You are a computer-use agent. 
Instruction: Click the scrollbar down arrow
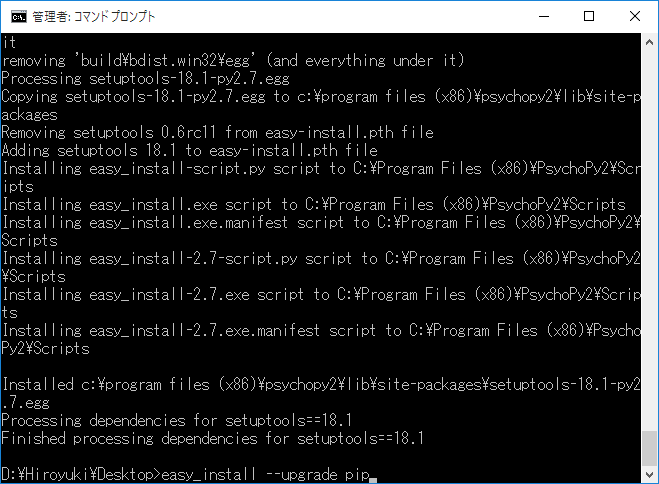[649, 475]
